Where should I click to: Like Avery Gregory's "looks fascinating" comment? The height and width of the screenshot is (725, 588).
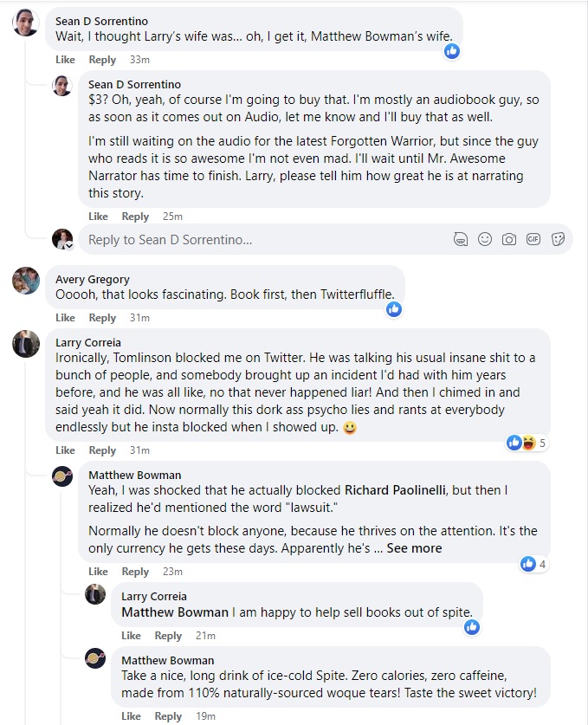65,318
